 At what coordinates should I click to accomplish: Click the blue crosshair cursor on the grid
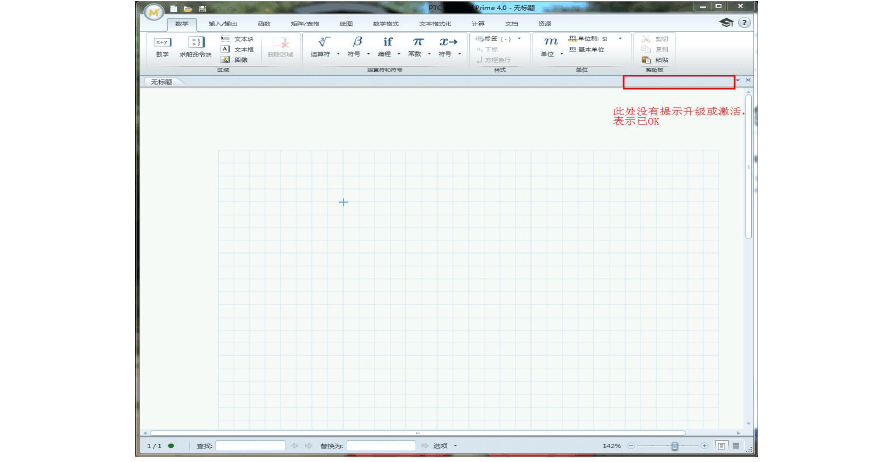click(343, 202)
